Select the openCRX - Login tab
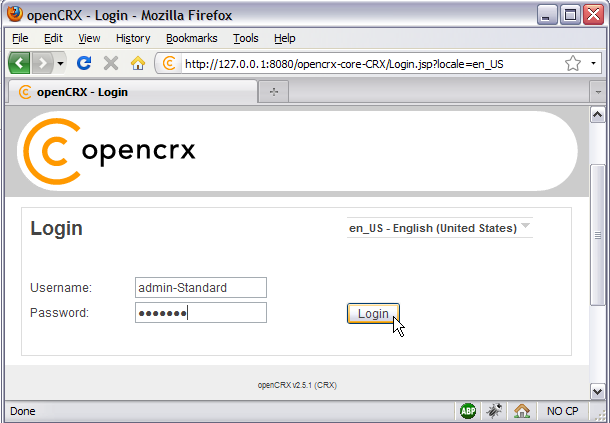This screenshot has width=610, height=423. coord(132,92)
